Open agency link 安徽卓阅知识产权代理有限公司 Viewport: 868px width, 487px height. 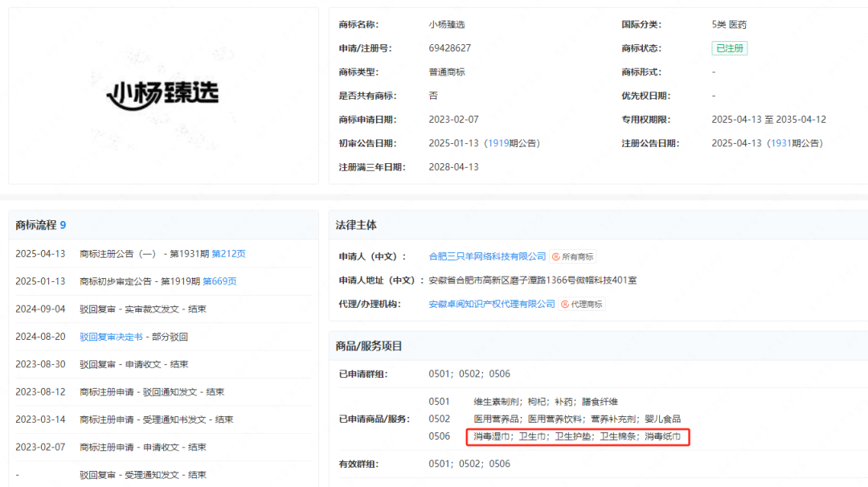(x=492, y=305)
